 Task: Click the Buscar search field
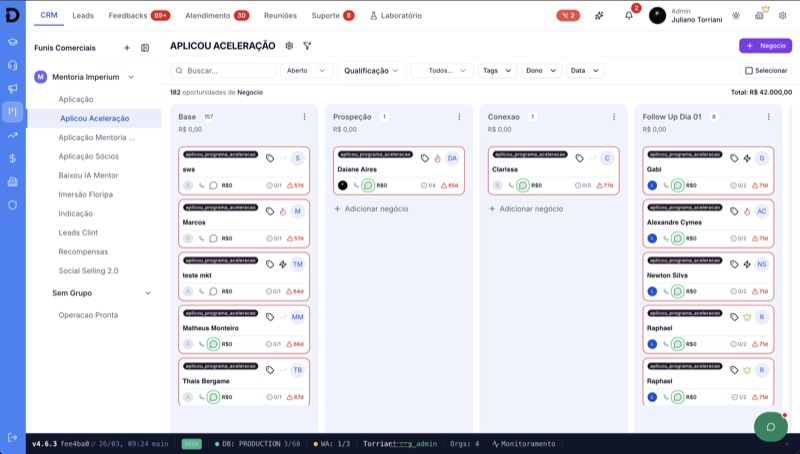(223, 70)
